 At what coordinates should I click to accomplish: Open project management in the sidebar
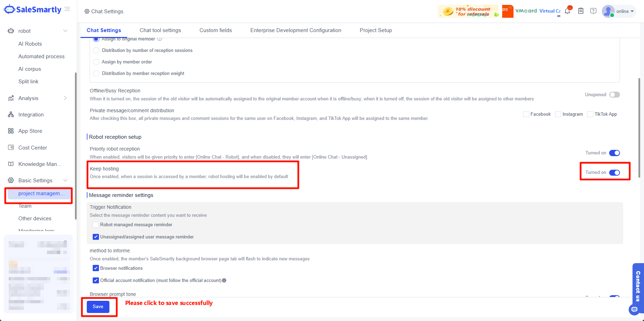tap(39, 193)
